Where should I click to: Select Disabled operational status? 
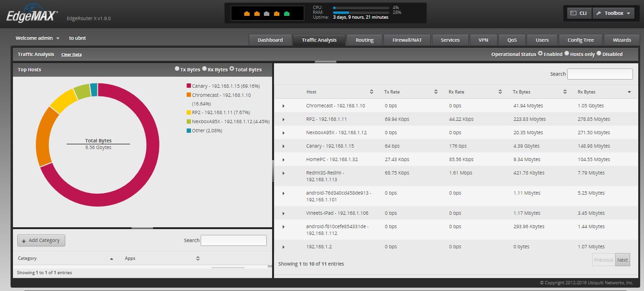coord(599,54)
